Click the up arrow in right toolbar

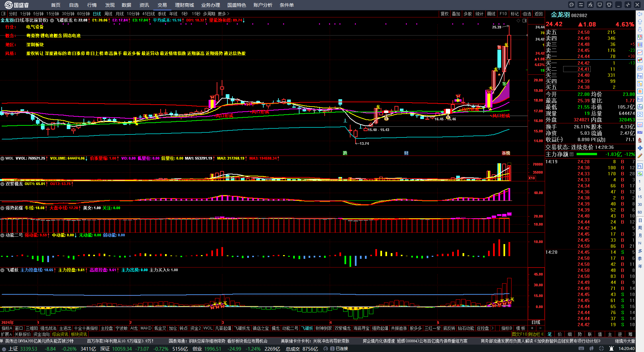[x=640, y=22]
